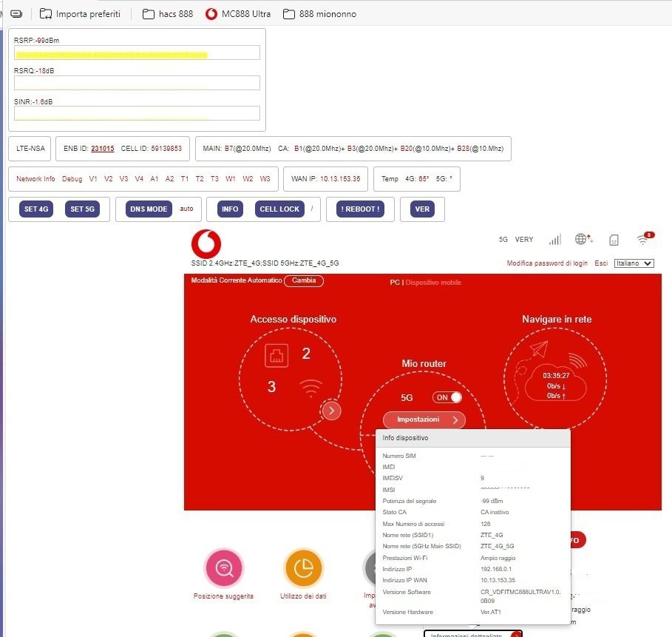Viewport: 672px width, 637px height.
Task: Click the ENB ID 231015 link
Action: tap(103, 149)
